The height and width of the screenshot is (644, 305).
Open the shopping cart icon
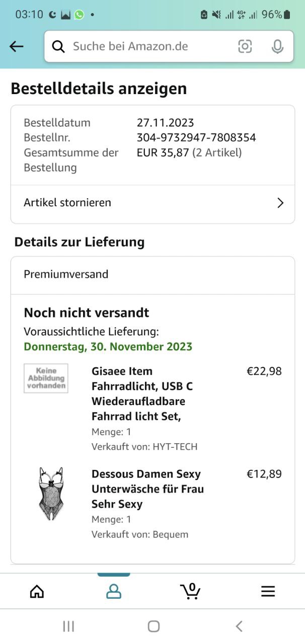(x=190, y=591)
